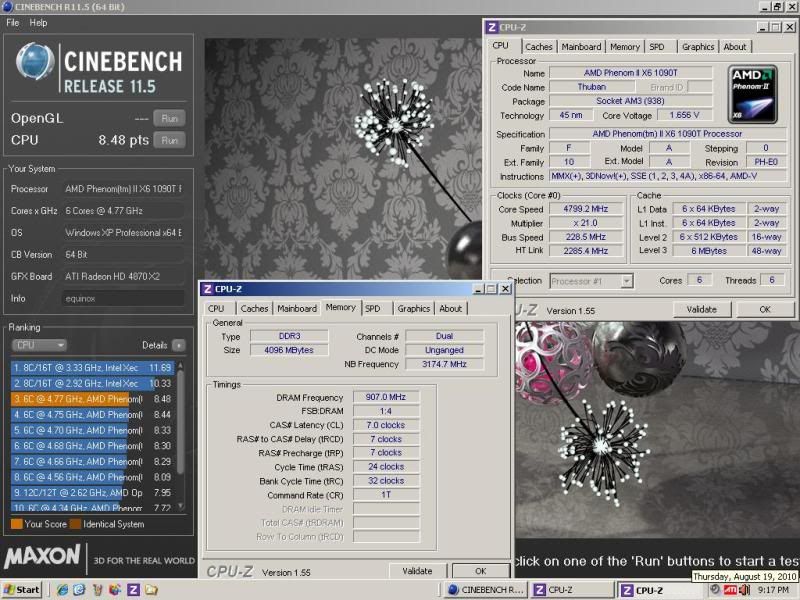The width and height of the screenshot is (800, 600).
Task: Click the CPU score 8.48 pts
Action: click(x=123, y=140)
